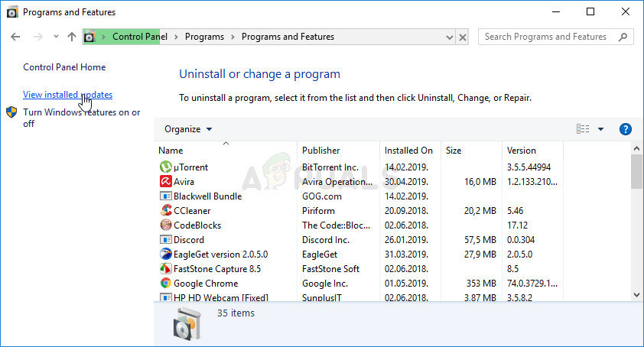Screen dimensions: 644x347
Task: Click the list scrollbar up arrow
Action: coord(636,148)
